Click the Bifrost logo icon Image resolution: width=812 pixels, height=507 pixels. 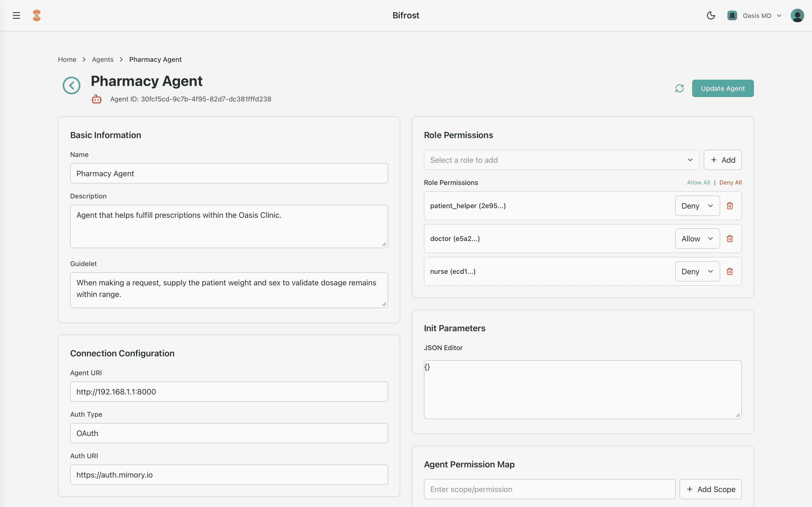coord(36,15)
